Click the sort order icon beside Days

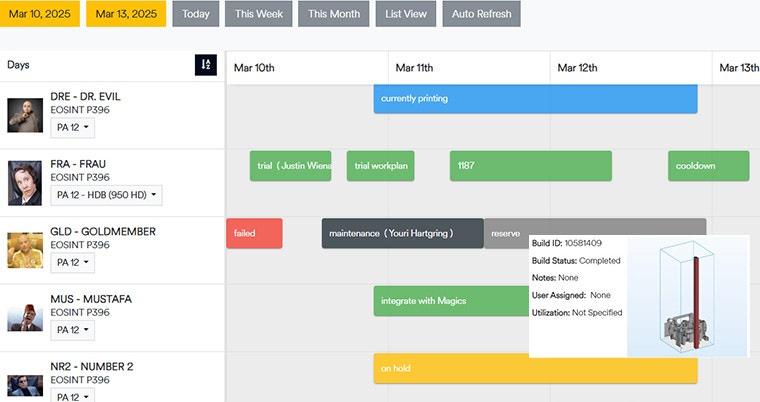pyautogui.click(x=205, y=65)
